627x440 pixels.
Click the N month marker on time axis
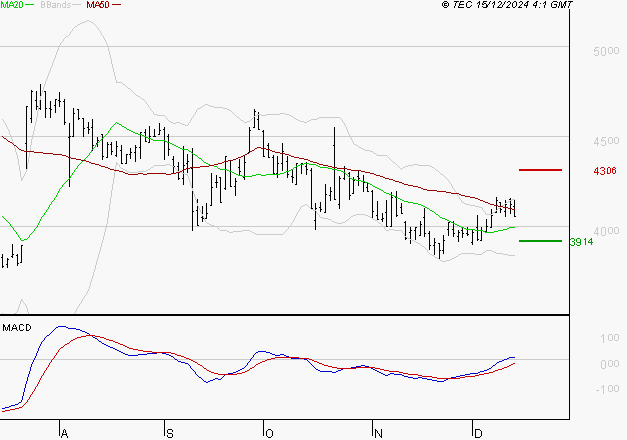(378, 434)
